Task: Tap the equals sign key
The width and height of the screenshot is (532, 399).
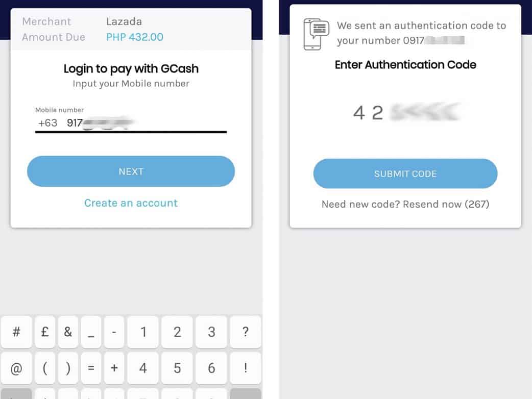Action: click(x=91, y=368)
